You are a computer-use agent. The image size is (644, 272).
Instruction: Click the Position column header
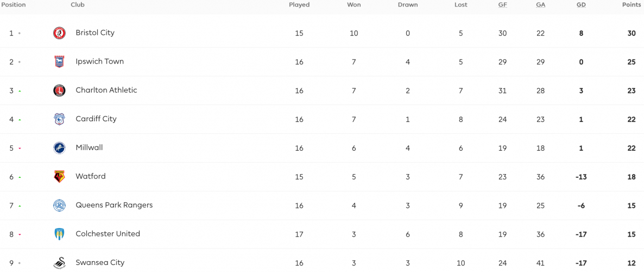(14, 5)
